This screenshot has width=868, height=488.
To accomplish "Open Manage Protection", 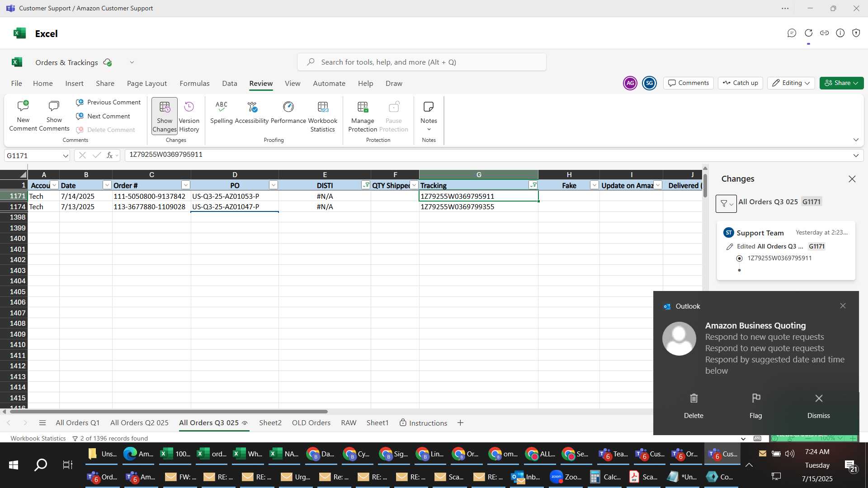I will click(363, 117).
